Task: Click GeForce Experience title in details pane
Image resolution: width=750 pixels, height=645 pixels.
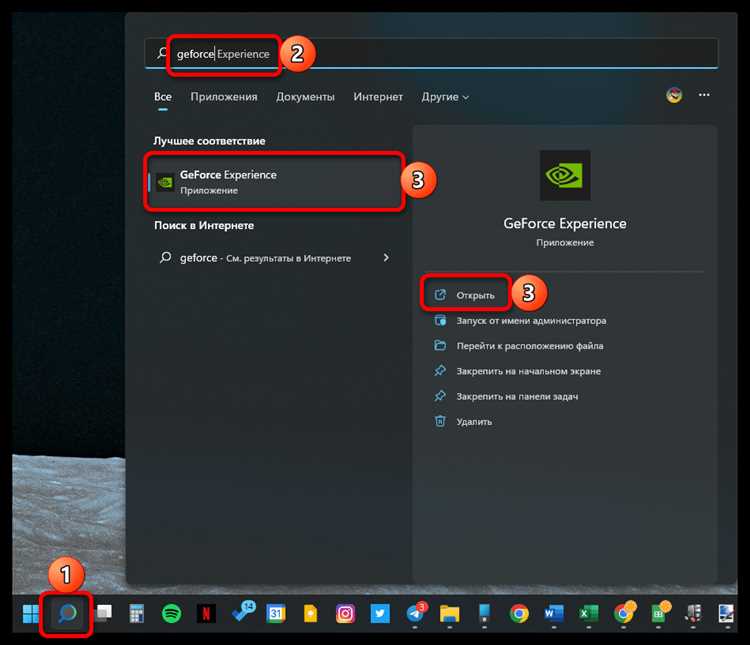Action: pos(565,223)
